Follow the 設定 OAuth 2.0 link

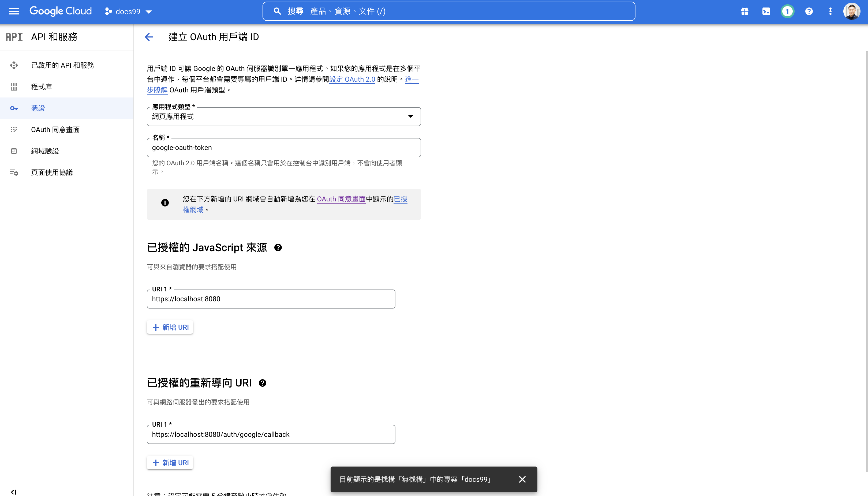352,79
